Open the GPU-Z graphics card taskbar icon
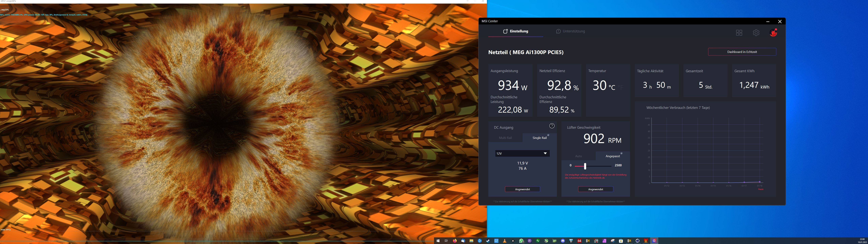868x244 pixels. click(x=555, y=241)
